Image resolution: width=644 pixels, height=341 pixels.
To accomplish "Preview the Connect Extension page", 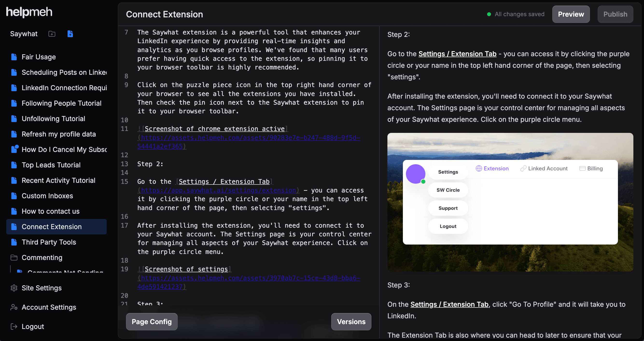I will pyautogui.click(x=571, y=14).
